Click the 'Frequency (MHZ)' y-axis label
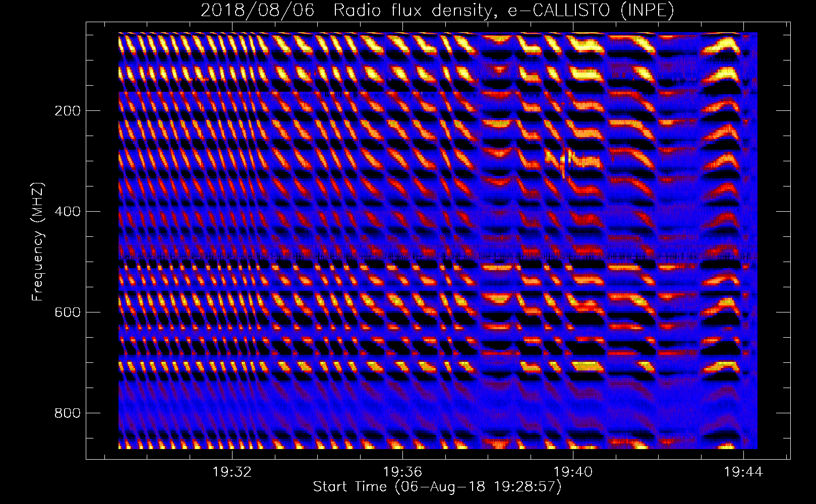This screenshot has width=816, height=504. [x=38, y=242]
